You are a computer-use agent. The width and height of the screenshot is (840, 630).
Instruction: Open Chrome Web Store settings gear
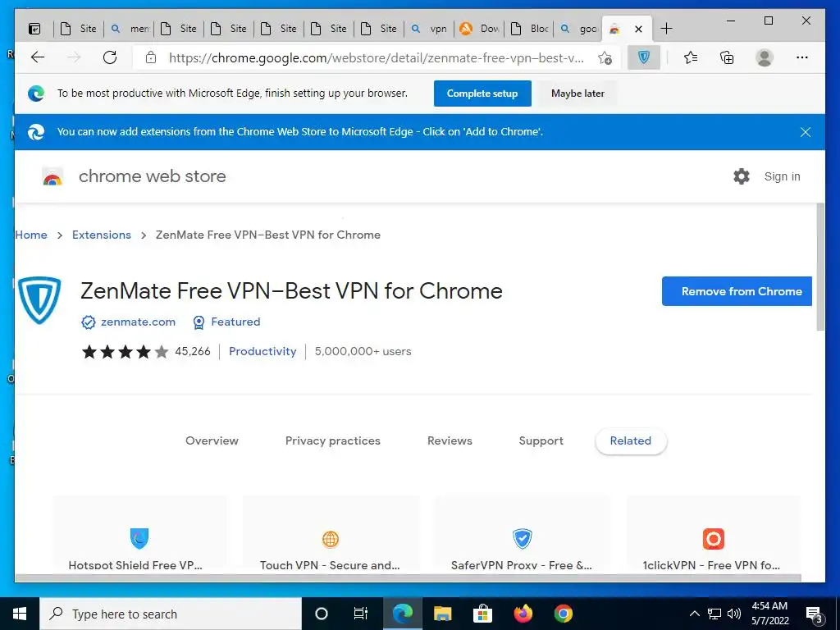[742, 176]
